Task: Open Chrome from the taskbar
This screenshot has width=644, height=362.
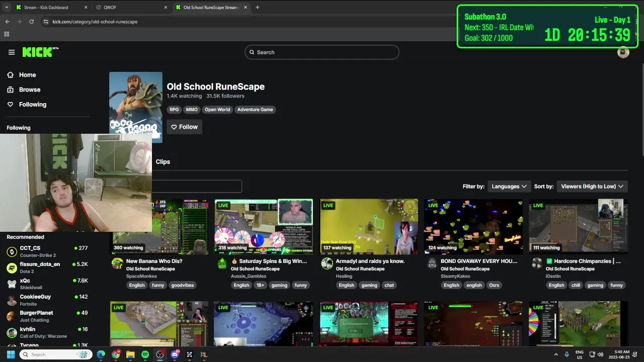Action: pos(116,354)
